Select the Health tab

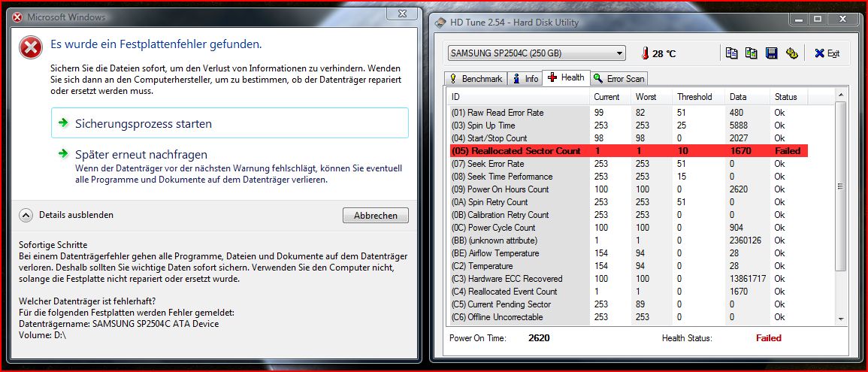[x=567, y=77]
